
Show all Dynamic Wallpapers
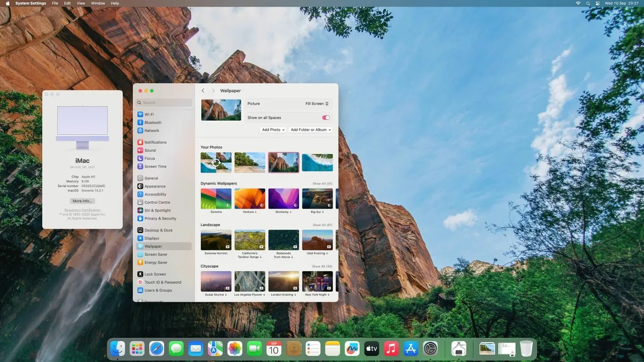pyautogui.click(x=323, y=183)
